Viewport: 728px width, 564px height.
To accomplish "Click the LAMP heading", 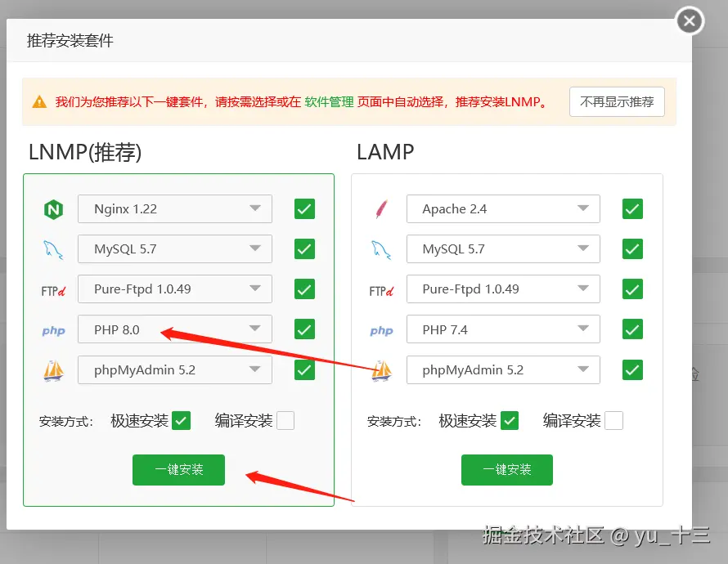I will tap(385, 152).
